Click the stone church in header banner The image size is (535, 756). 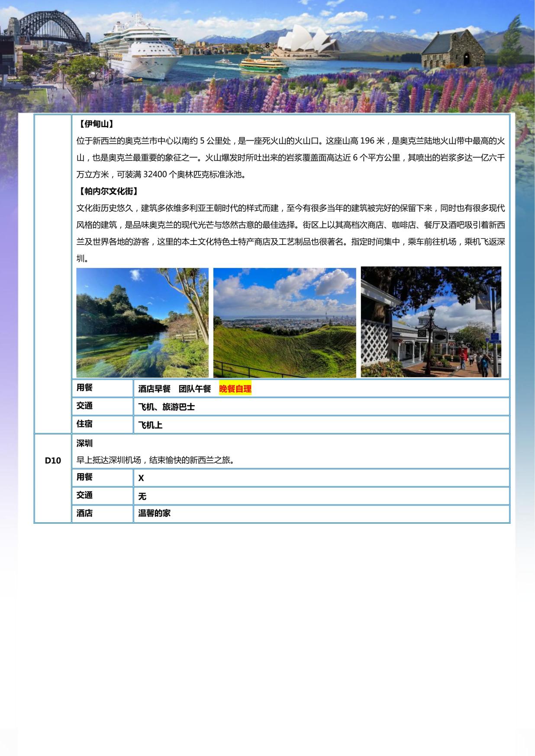tap(451, 50)
